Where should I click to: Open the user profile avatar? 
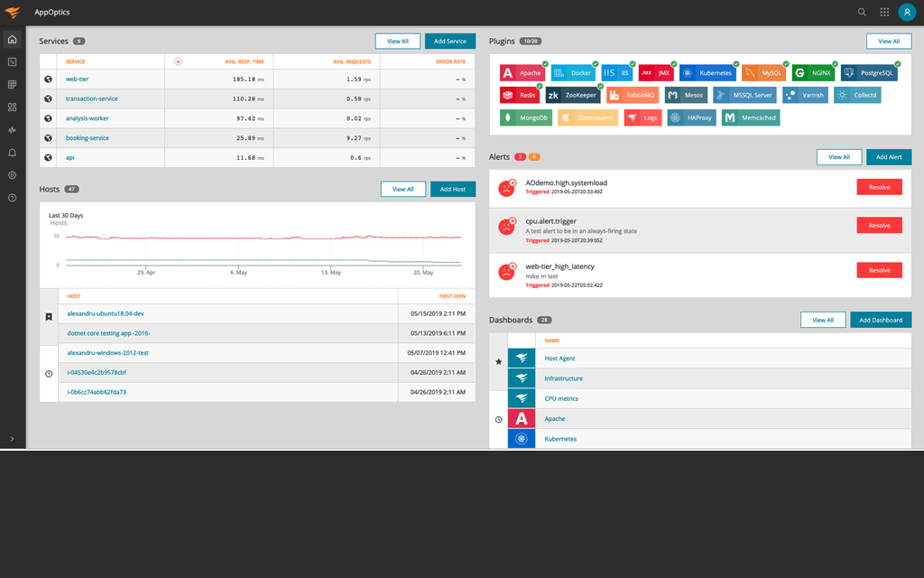point(906,12)
